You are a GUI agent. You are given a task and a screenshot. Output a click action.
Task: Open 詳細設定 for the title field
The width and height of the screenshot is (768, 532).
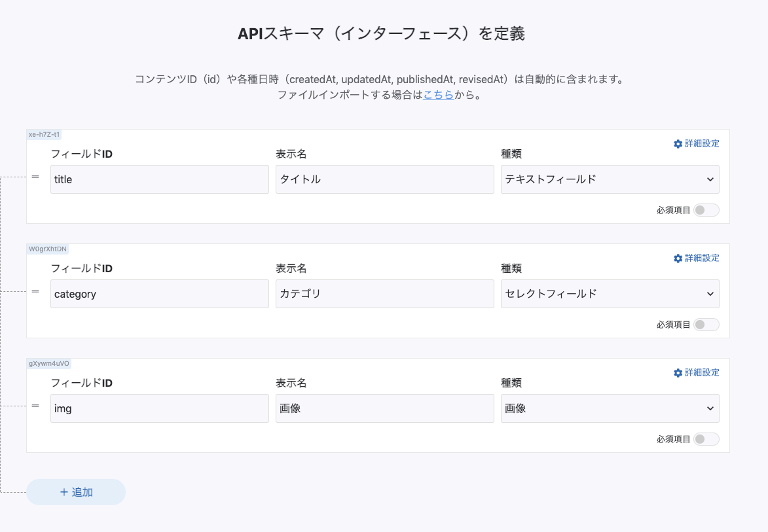coord(701,144)
